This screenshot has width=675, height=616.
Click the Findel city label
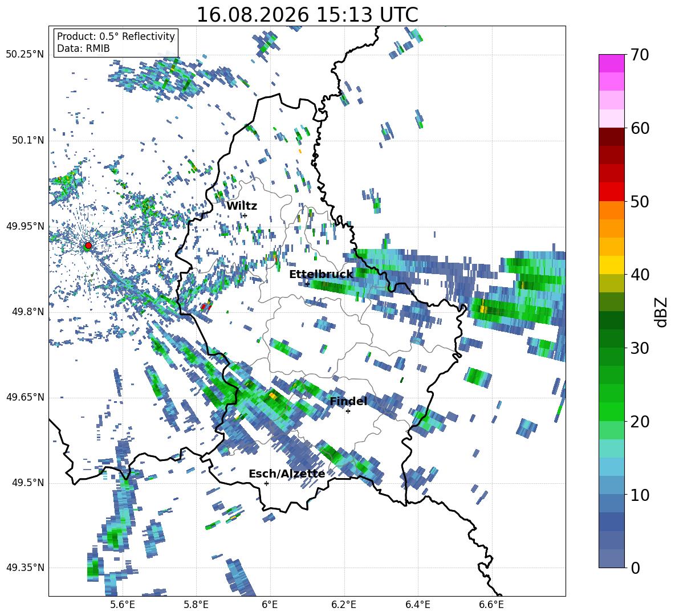point(348,401)
